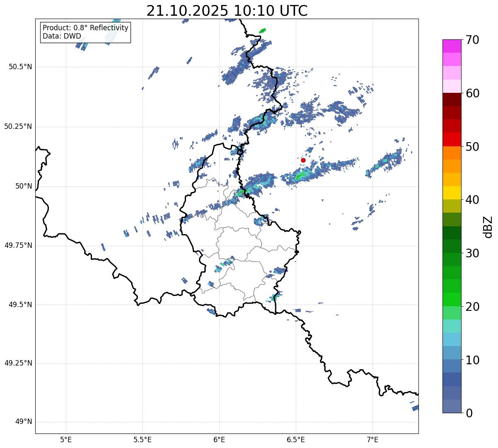This screenshot has width=498, height=448.
Task: Click the red station marker dot
Action: (x=303, y=160)
